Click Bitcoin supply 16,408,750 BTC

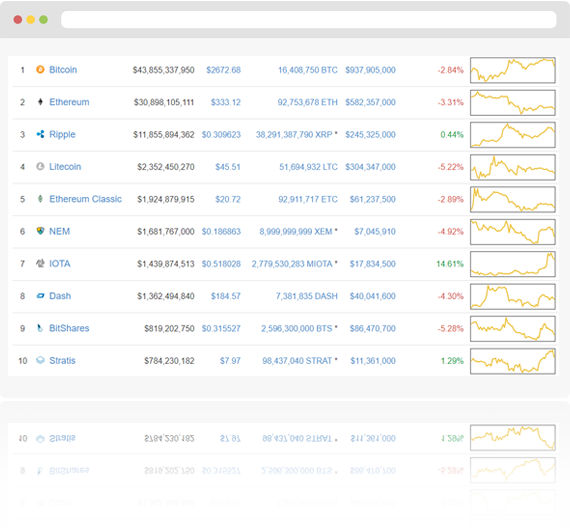click(308, 70)
